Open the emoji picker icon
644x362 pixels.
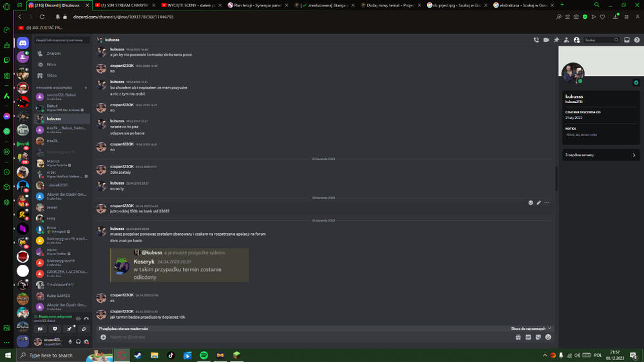pyautogui.click(x=548, y=338)
